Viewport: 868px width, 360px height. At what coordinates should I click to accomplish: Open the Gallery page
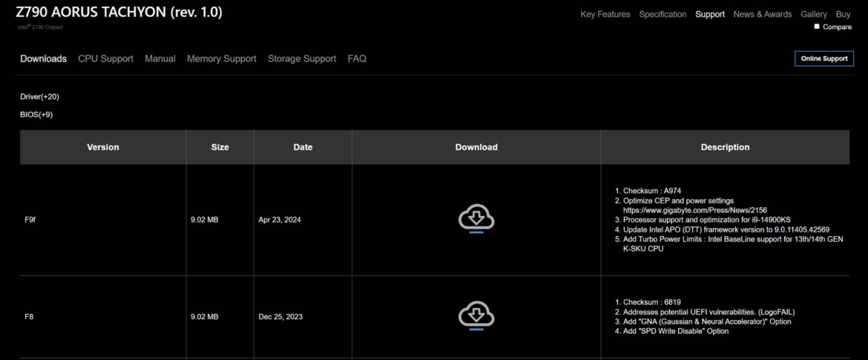click(814, 14)
